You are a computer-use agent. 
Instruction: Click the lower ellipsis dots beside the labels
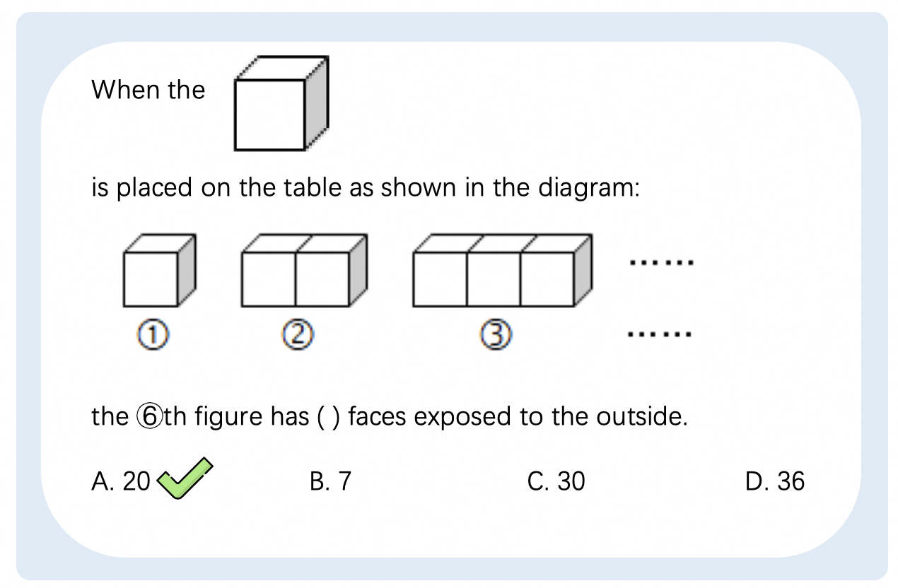click(660, 334)
